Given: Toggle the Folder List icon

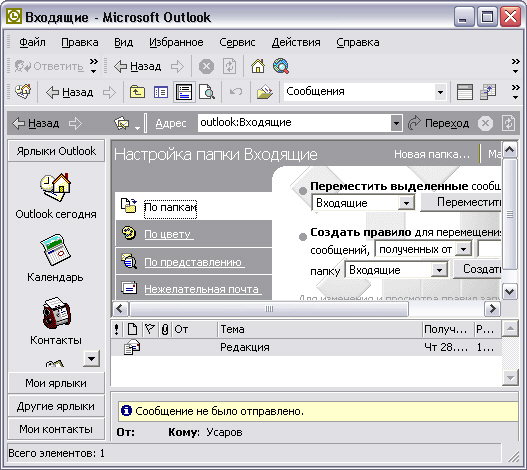Looking at the screenshot, I should coord(161,92).
